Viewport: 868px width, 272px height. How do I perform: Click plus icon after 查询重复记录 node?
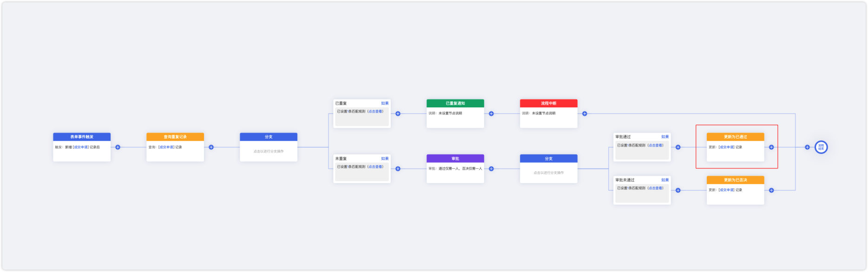pyautogui.click(x=211, y=147)
